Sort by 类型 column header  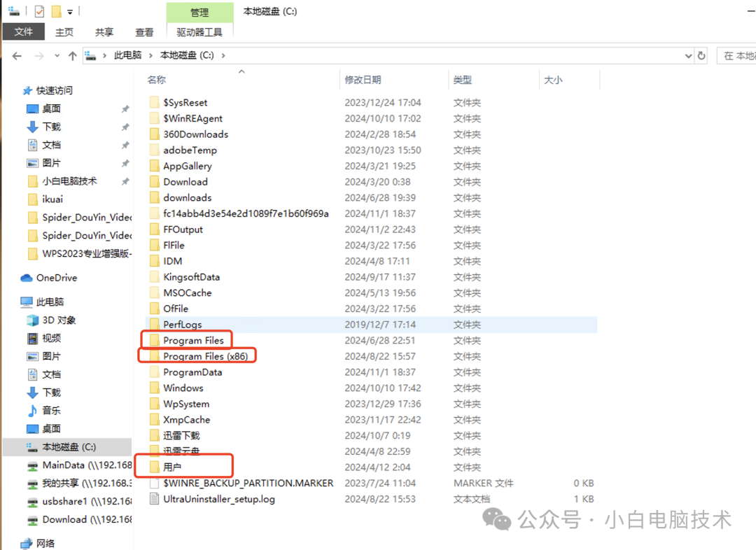[463, 80]
